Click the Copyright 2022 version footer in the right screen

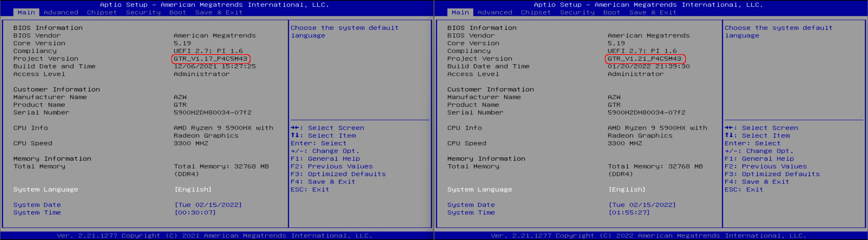(x=649, y=236)
